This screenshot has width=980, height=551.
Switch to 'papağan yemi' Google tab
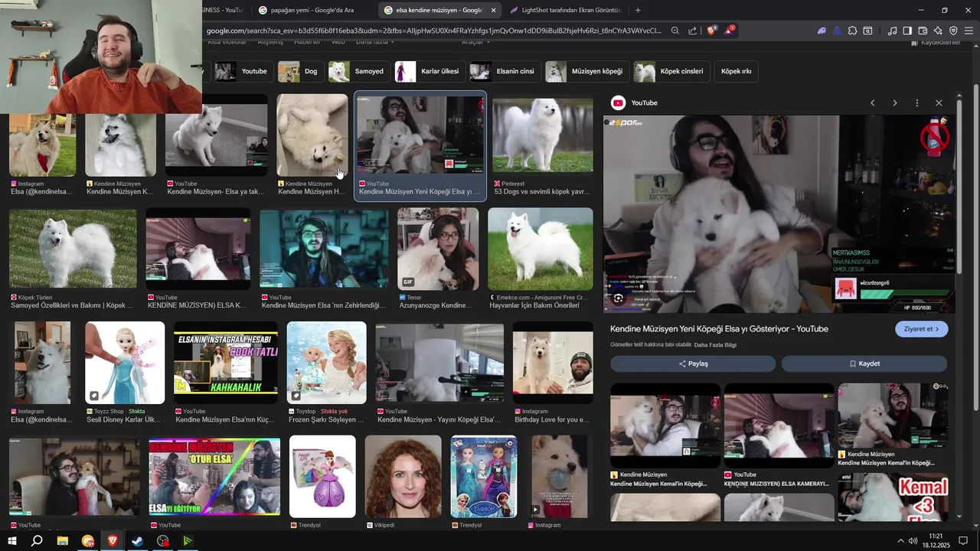pos(311,10)
